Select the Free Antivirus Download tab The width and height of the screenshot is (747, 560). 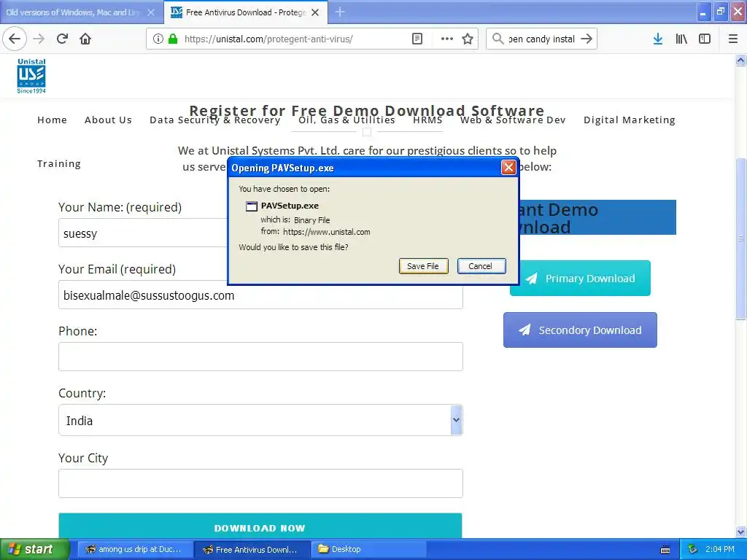pos(246,12)
